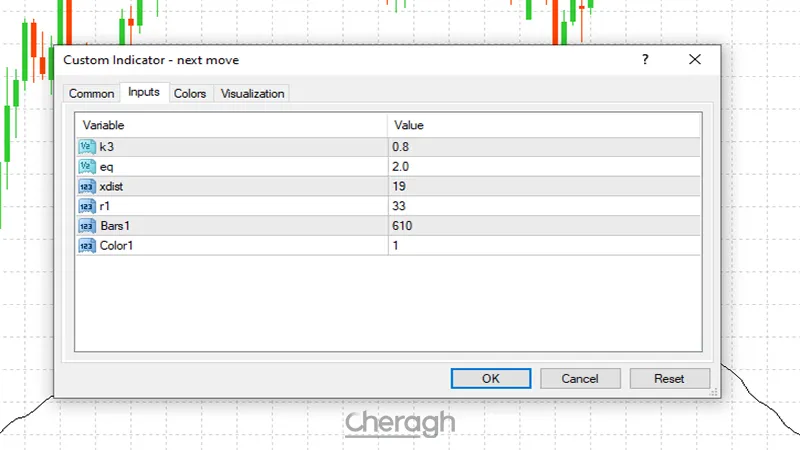Click the integer icon beside r1
This screenshot has height=450, width=800.
86,206
